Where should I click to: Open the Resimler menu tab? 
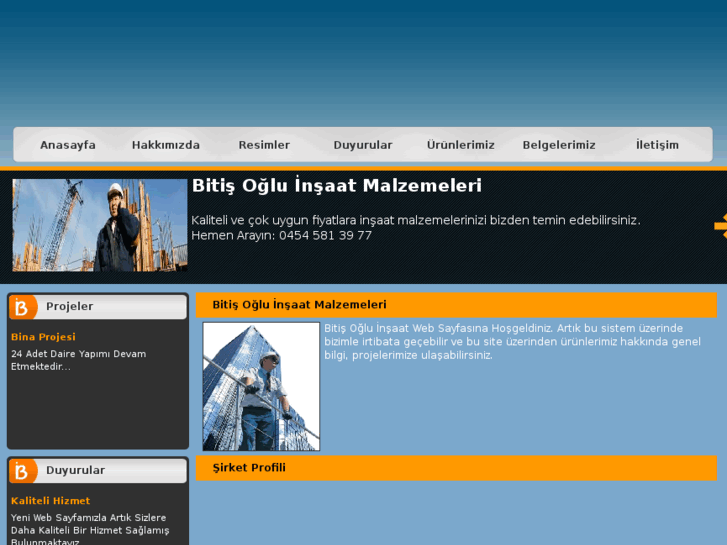click(264, 145)
